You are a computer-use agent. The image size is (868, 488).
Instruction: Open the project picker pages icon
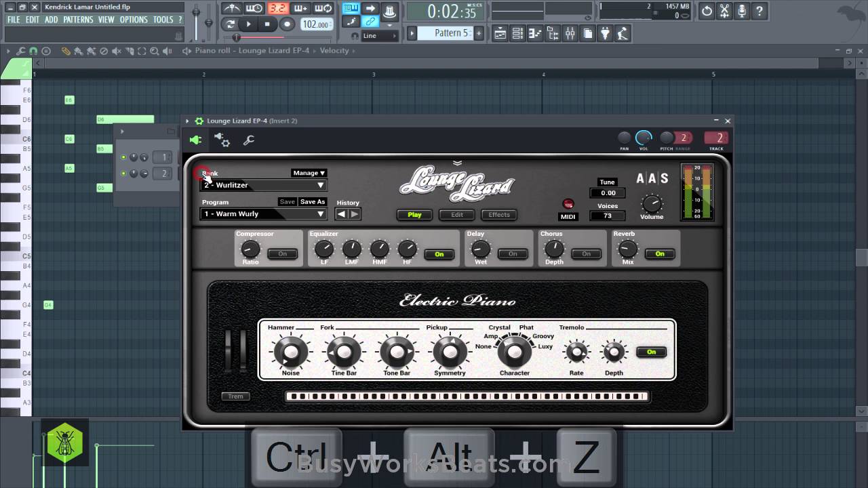tap(587, 33)
